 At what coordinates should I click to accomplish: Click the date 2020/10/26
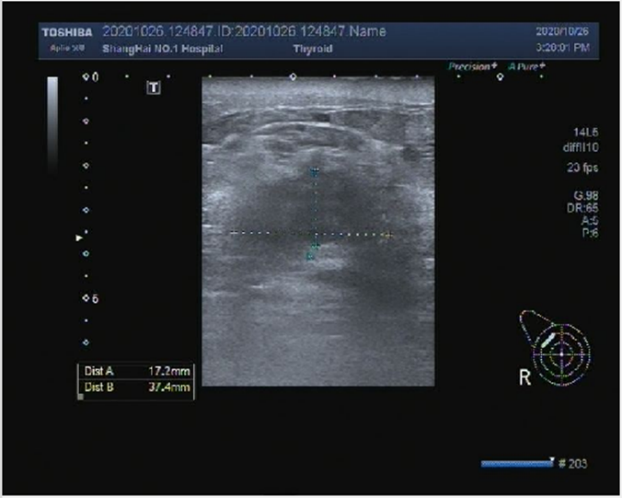click(562, 32)
